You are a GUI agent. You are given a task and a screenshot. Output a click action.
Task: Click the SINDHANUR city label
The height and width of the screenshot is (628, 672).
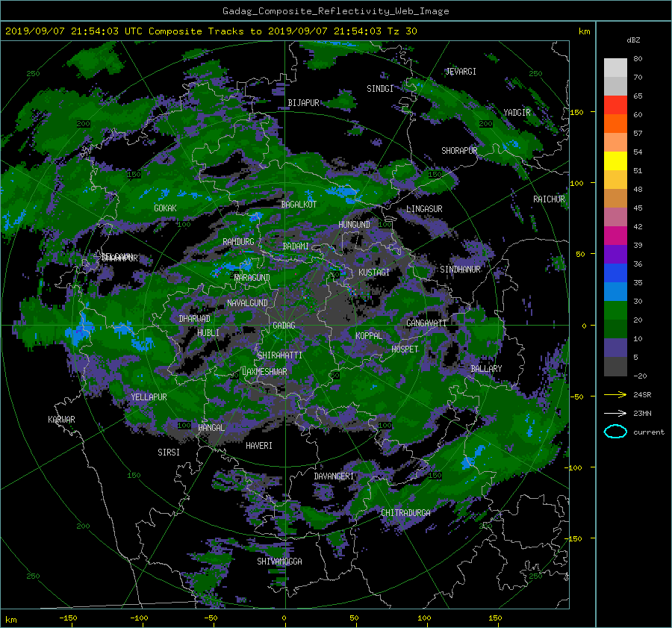click(460, 270)
